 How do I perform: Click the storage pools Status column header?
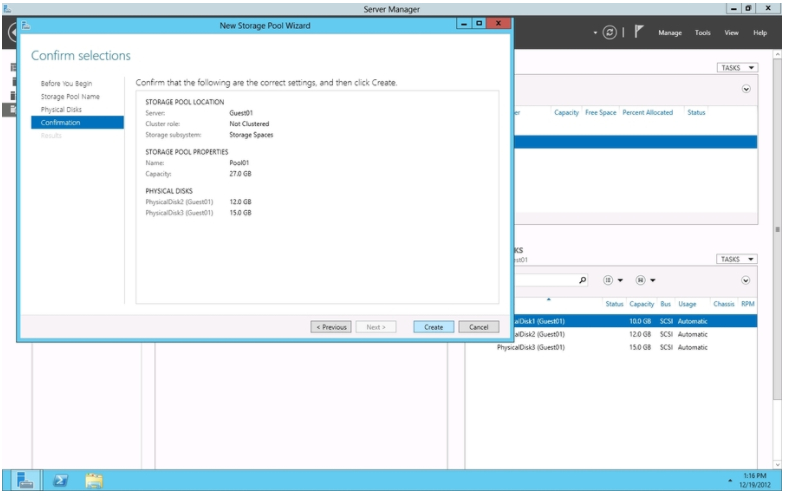(x=696, y=112)
